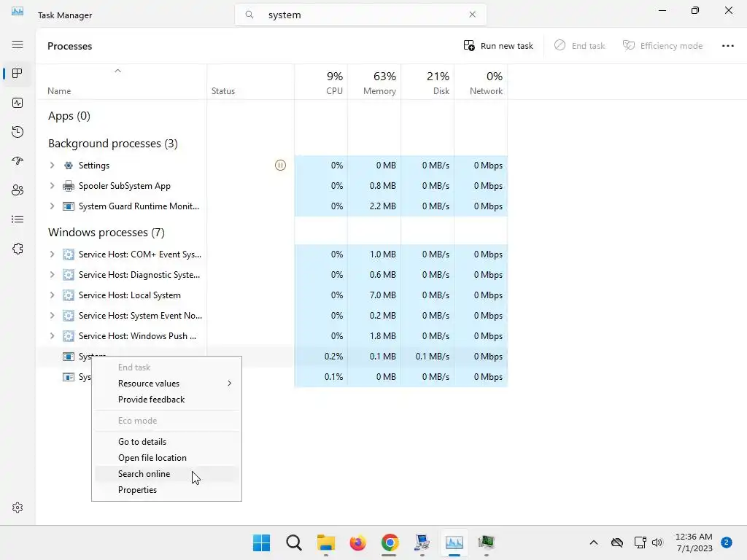Click Efficiency mode toolbar button
The width and height of the screenshot is (747, 560).
pyautogui.click(x=662, y=46)
